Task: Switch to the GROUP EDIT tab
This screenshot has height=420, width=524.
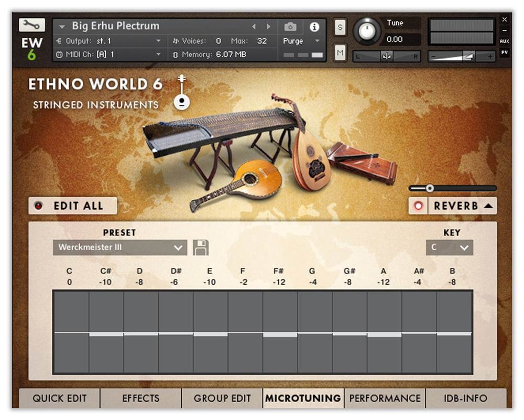Action: pyautogui.click(x=222, y=399)
